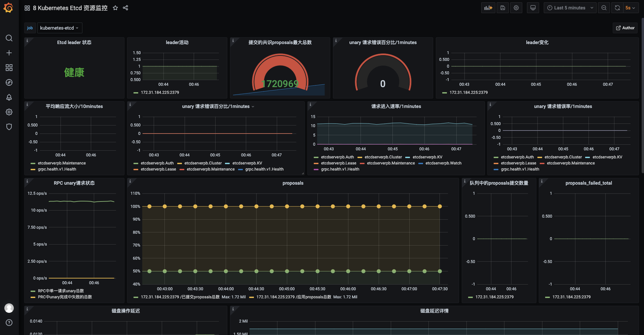Viewport: 644px width, 335px height.
Task: Click info icon on 磁盘操作延迟 panel
Action: pyautogui.click(x=27, y=309)
